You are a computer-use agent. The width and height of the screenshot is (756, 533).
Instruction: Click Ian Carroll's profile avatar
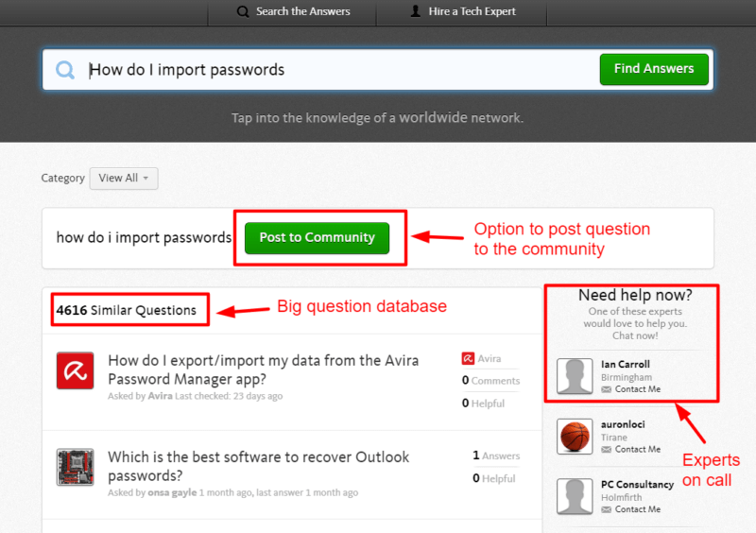coord(575,376)
